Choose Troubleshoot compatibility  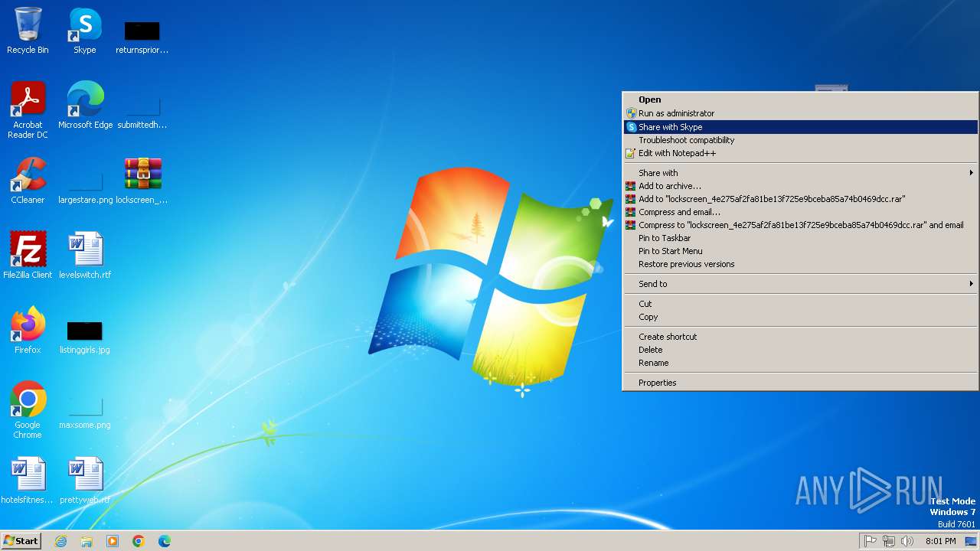pyautogui.click(x=801, y=140)
